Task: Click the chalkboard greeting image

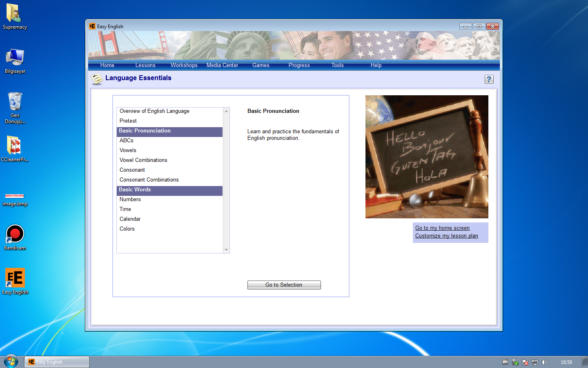Action: [427, 157]
